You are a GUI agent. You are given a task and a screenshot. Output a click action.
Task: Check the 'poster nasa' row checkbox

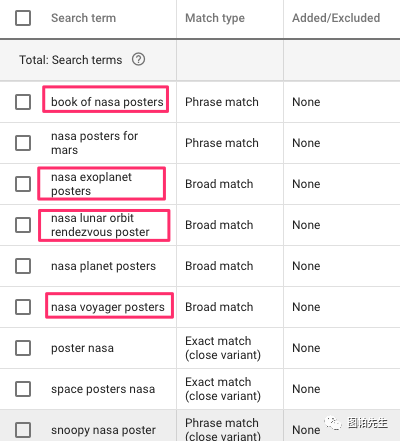coord(23,348)
